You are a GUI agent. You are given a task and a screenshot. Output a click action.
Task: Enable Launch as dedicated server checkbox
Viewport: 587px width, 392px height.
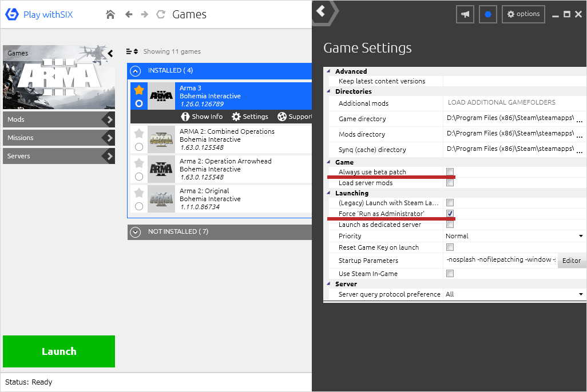[x=450, y=225]
